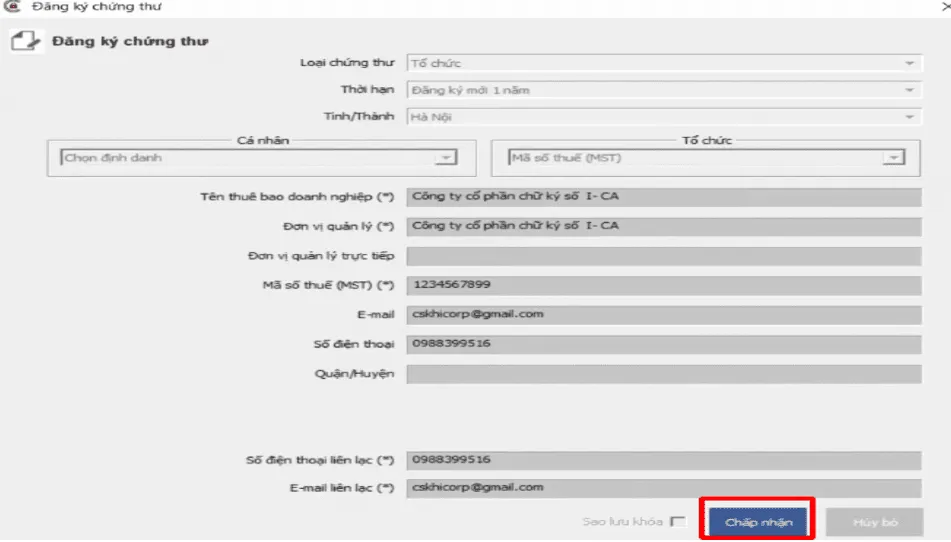Open the Thời hạn dropdown
Image resolution: width=951 pixels, height=542 pixels.
tap(664, 90)
